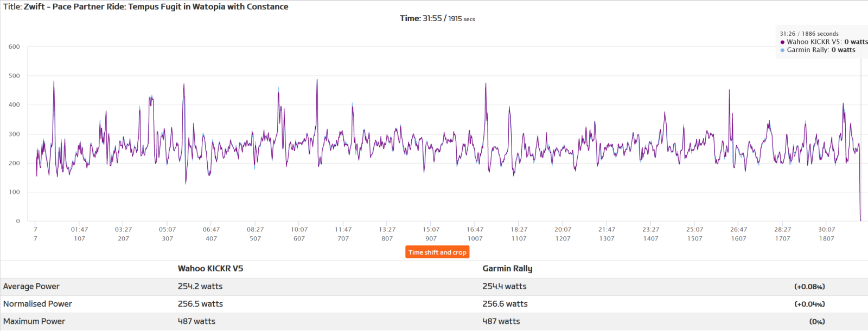Click the 01:47 tick on the time axis
This screenshot has width=868, height=331.
[79, 230]
